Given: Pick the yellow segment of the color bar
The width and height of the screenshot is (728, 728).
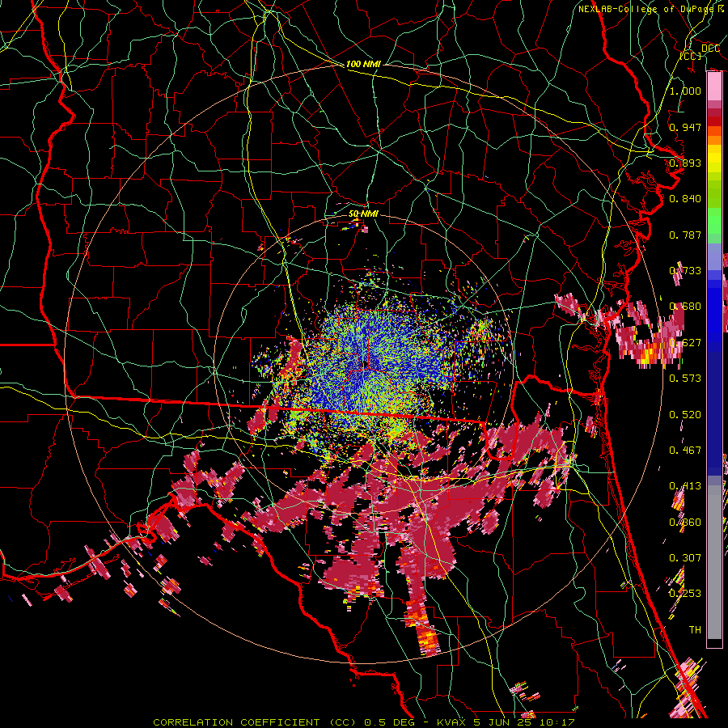Looking at the screenshot, I should pyautogui.click(x=714, y=159).
